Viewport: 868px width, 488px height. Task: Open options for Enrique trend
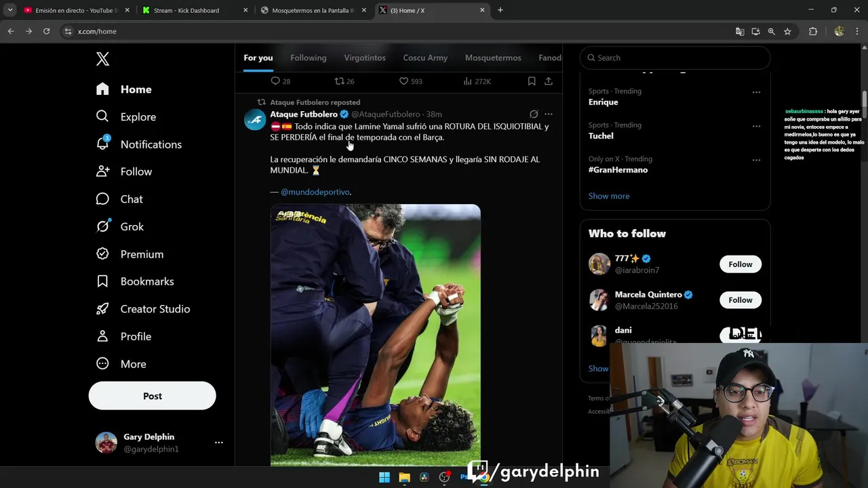point(756,92)
